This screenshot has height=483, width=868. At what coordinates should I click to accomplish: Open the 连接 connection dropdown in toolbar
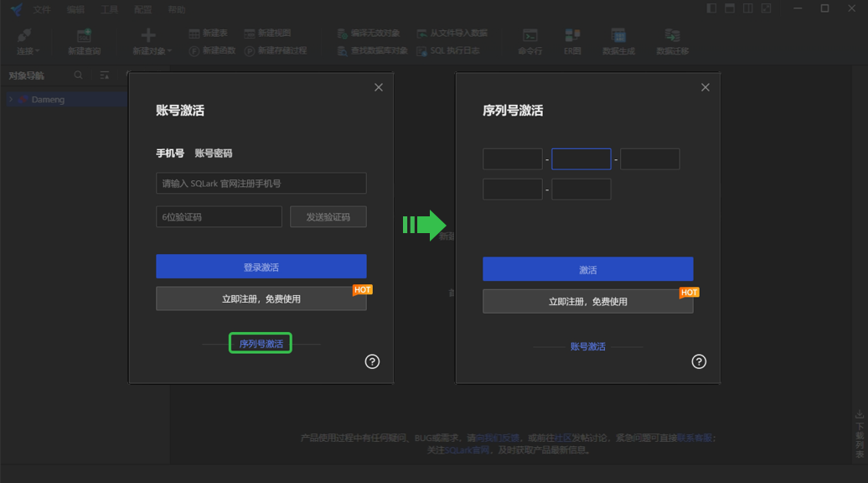coord(27,42)
